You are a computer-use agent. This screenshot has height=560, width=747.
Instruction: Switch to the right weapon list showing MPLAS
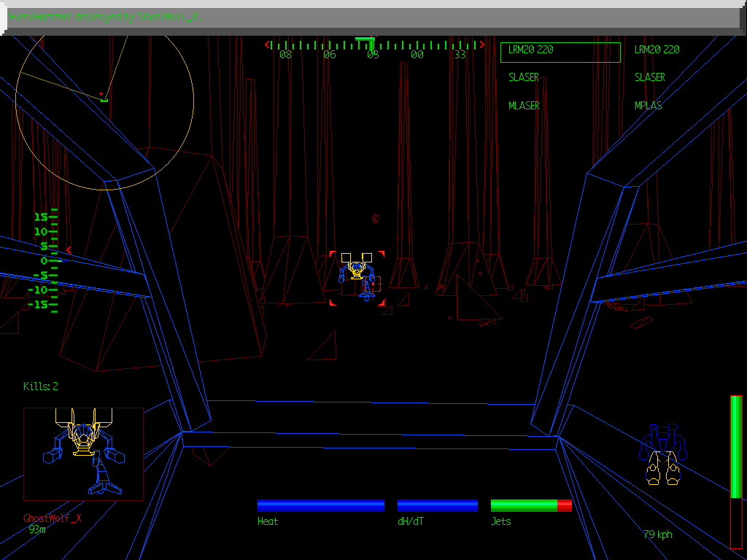[x=648, y=105]
